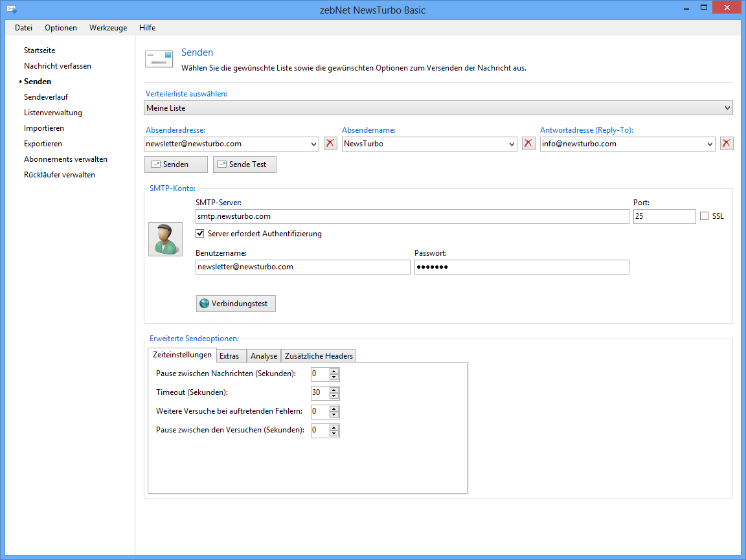Open Listenverwaltung in sidebar

(x=53, y=113)
